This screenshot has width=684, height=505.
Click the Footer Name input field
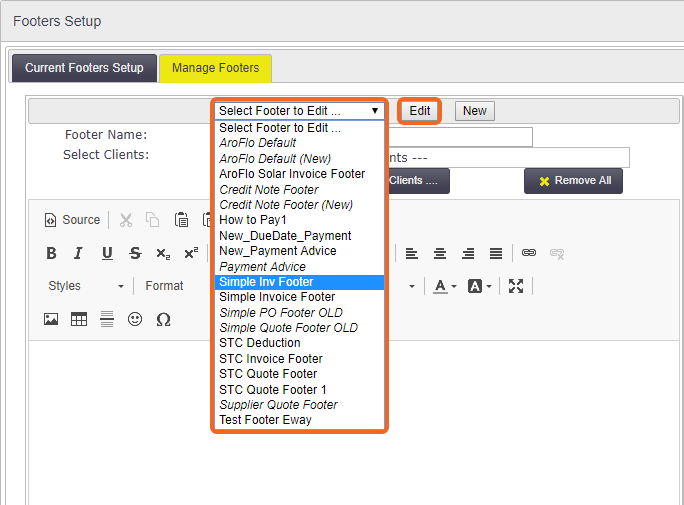(460, 136)
